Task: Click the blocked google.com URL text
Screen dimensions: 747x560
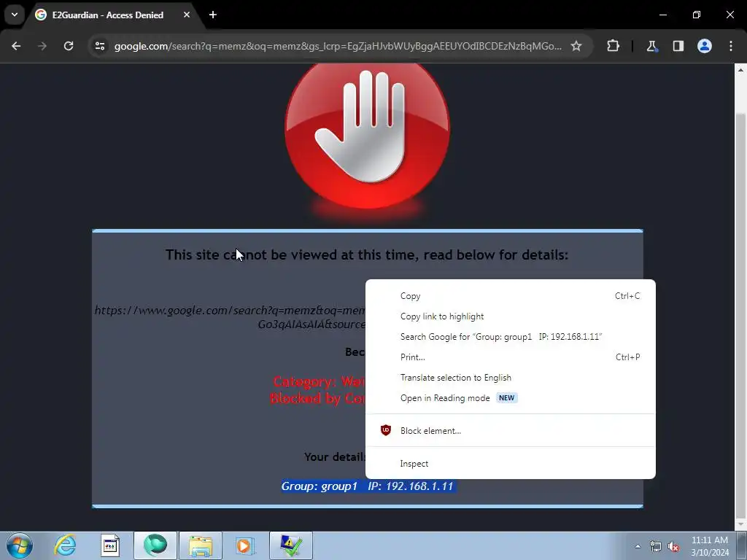Action: 230,316
